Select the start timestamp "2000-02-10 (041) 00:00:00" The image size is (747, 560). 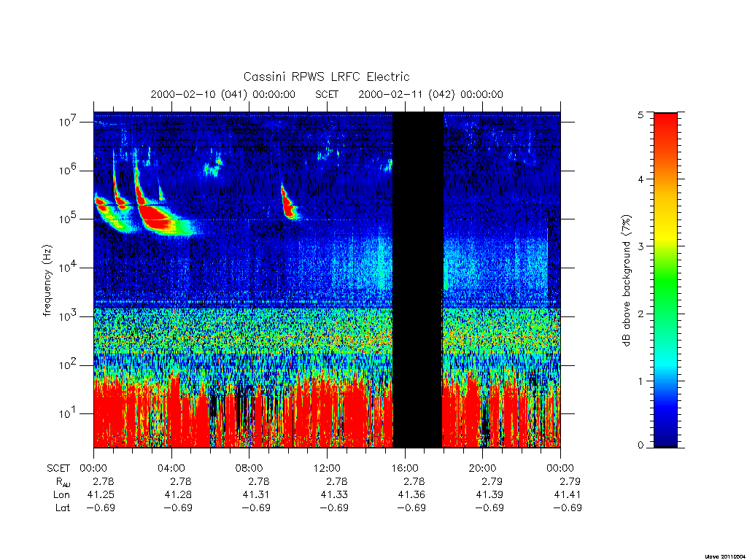click(x=223, y=94)
